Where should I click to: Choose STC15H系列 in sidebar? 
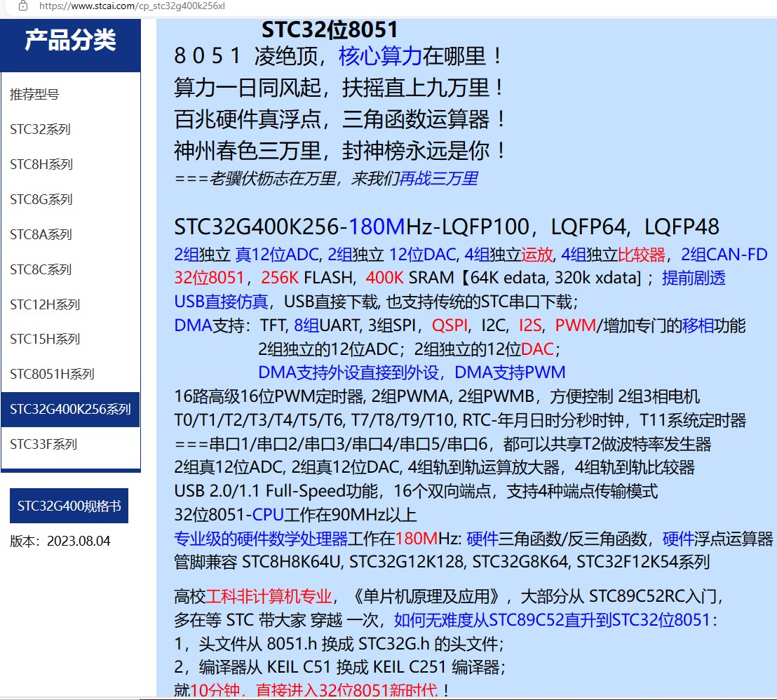tap(45, 339)
